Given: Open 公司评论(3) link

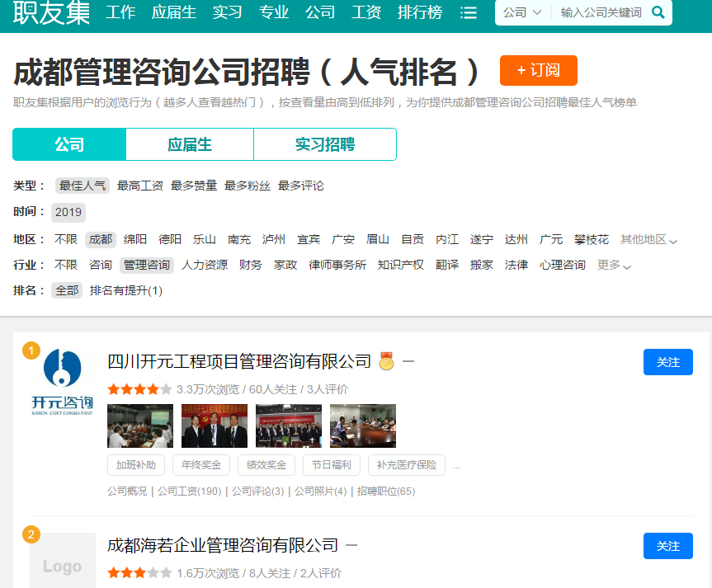Looking at the screenshot, I should [x=258, y=492].
